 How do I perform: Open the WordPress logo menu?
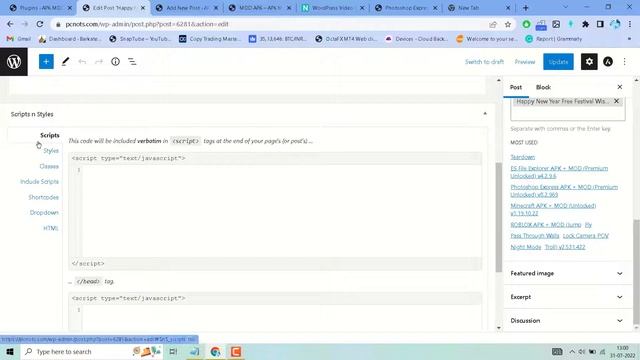point(14,62)
